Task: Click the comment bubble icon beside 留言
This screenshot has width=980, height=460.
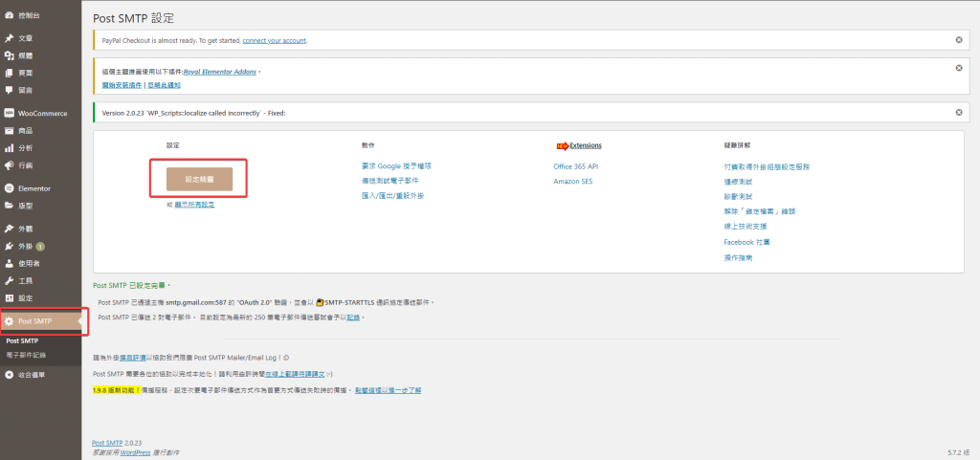Action: pyautogui.click(x=10, y=90)
